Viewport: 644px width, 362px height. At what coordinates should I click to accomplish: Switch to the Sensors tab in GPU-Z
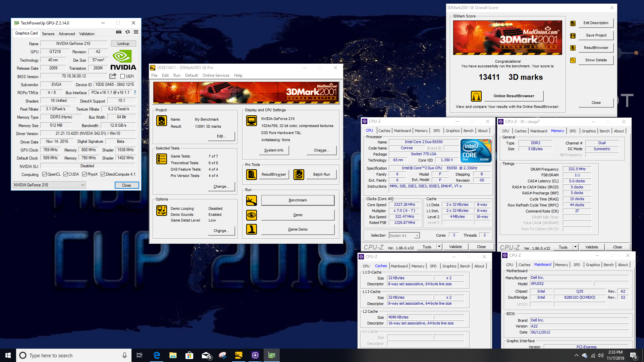click(x=48, y=34)
